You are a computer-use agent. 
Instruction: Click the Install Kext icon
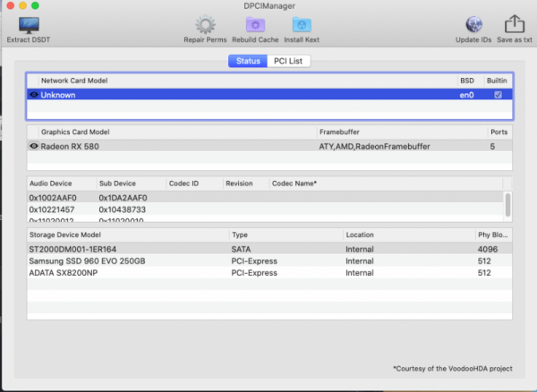pyautogui.click(x=303, y=25)
